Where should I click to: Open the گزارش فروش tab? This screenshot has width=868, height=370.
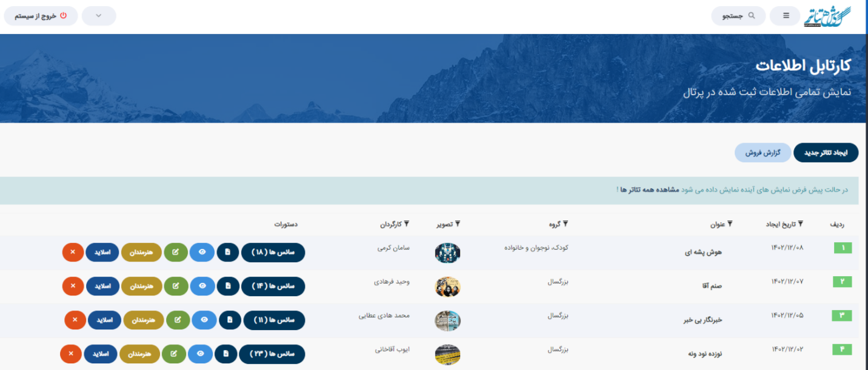(x=763, y=153)
